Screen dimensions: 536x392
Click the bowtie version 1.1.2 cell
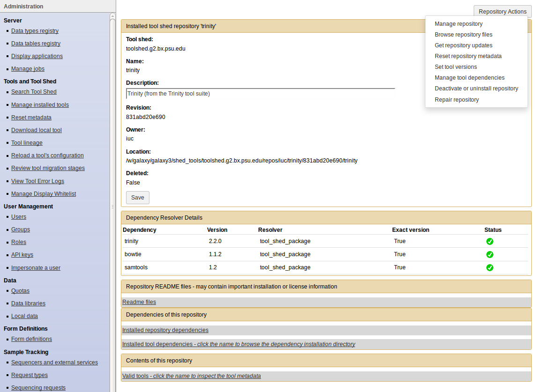pyautogui.click(x=215, y=254)
